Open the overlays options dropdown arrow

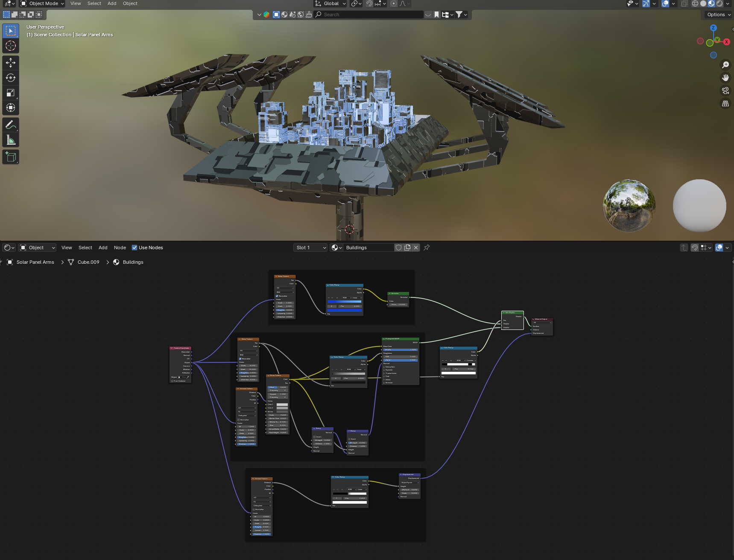click(673, 3)
